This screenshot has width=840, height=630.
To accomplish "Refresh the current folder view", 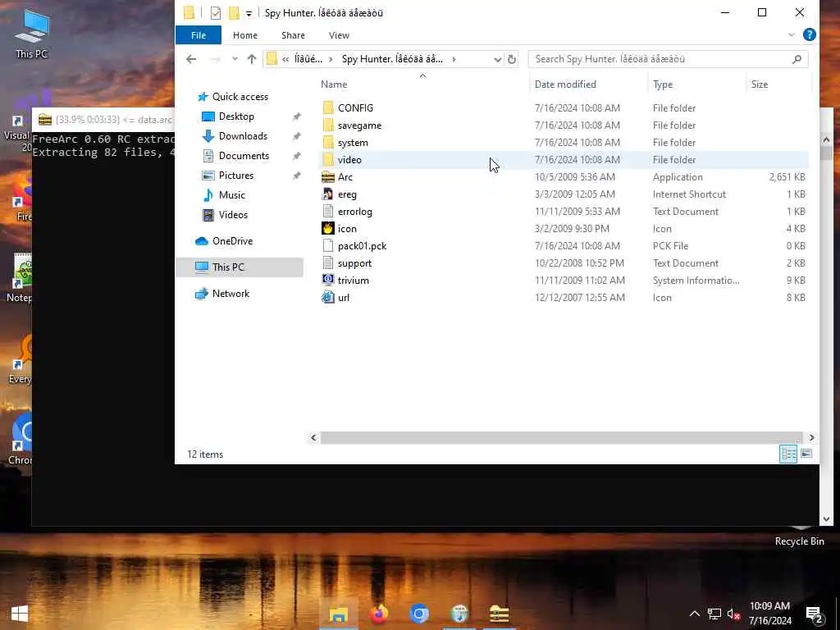I will click(x=512, y=59).
